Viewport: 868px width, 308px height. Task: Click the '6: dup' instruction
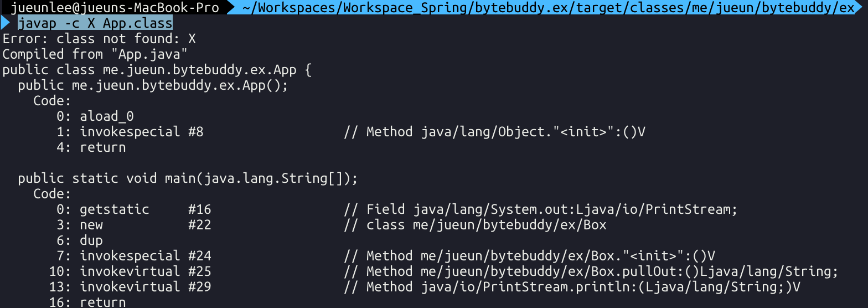point(80,240)
